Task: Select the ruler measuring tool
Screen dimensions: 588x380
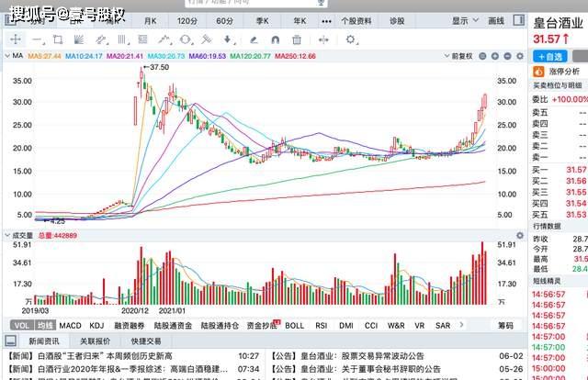Action: point(207,39)
